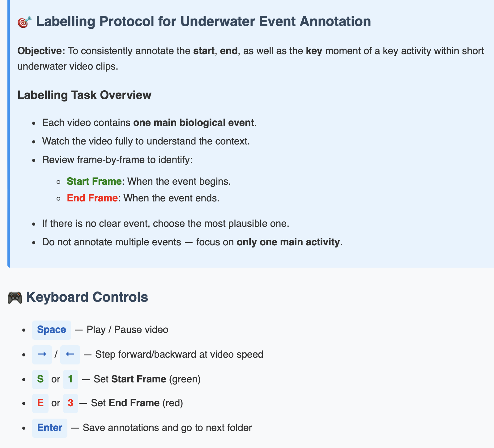Viewport: 494px width, 448px height.
Task: Click the right arrow key badge
Action: pyautogui.click(x=42, y=355)
